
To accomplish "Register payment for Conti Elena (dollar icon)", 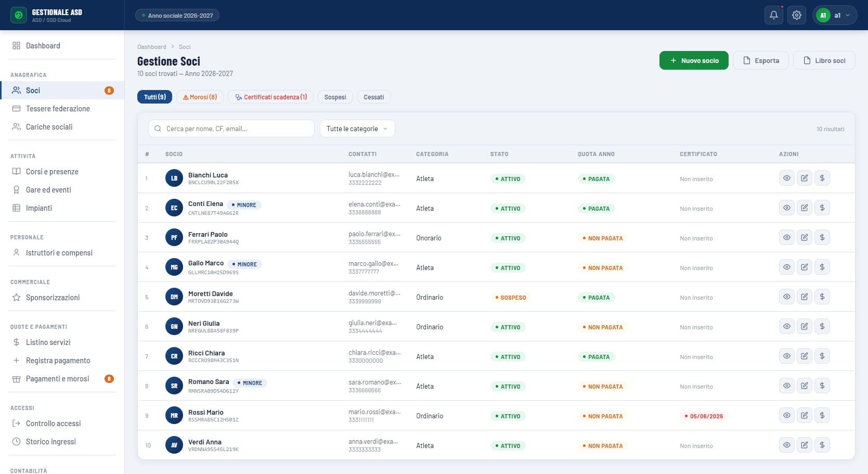I will click(x=822, y=208).
